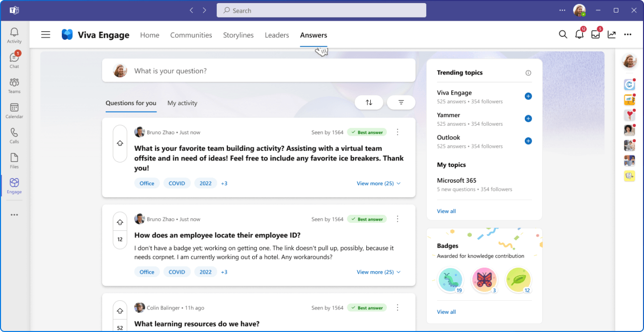Viewport: 644px width, 332px height.
Task: Open the analytics chart icon
Action: 612,34
